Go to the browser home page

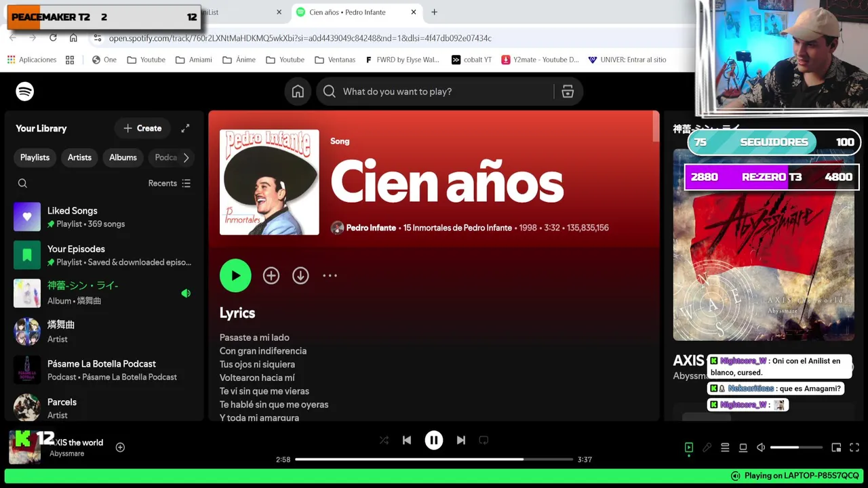click(x=73, y=38)
